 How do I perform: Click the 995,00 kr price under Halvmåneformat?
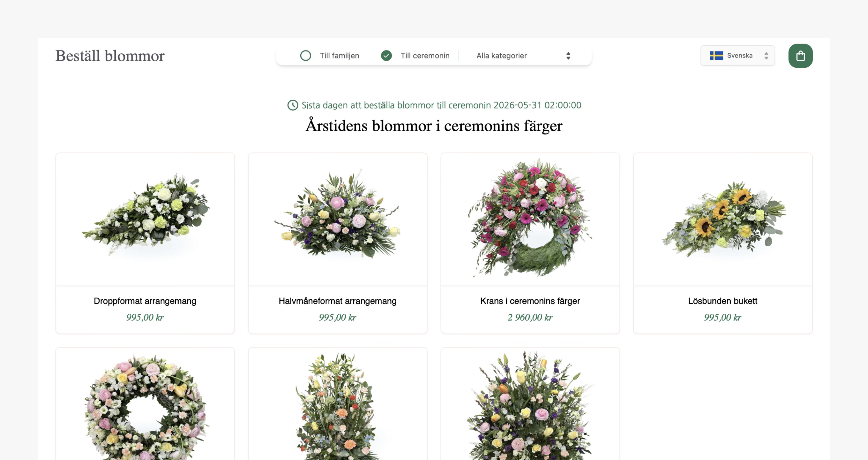click(338, 317)
